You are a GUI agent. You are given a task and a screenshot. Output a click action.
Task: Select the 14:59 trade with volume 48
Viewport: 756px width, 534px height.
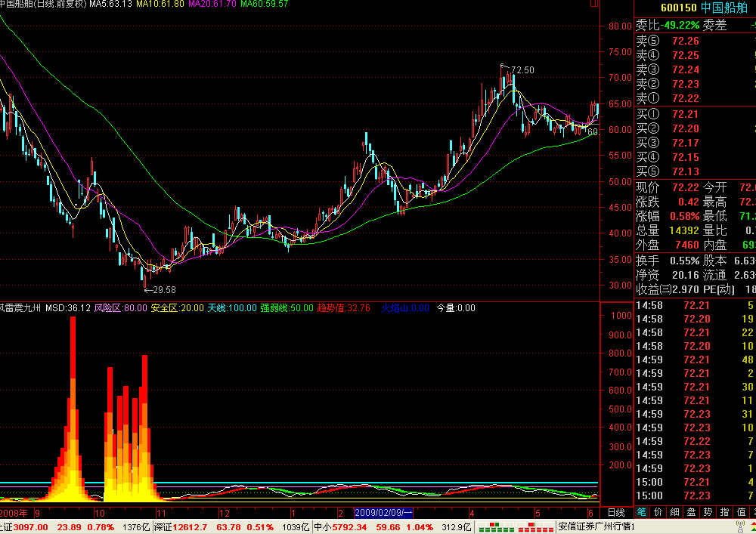pyautogui.click(x=696, y=360)
